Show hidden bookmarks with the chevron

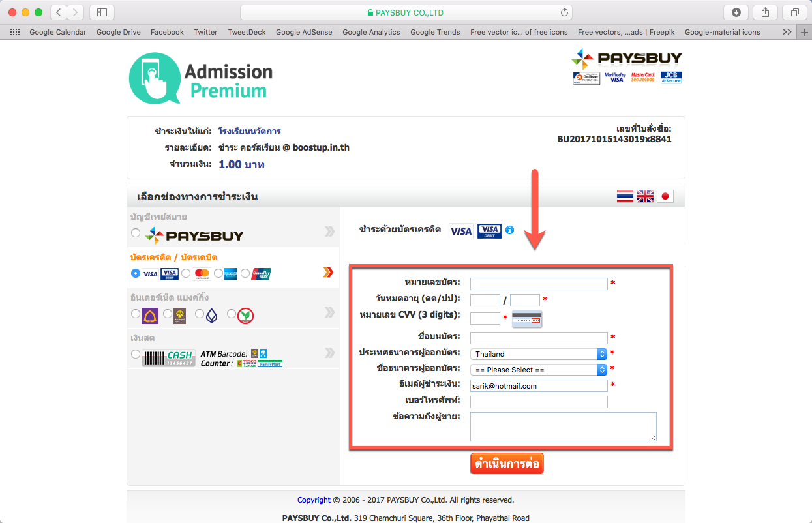click(787, 32)
